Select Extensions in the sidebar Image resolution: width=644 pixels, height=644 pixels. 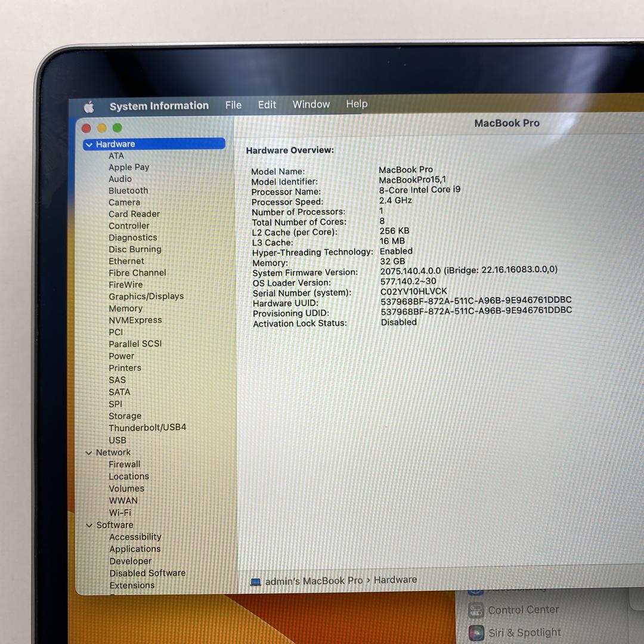(132, 586)
